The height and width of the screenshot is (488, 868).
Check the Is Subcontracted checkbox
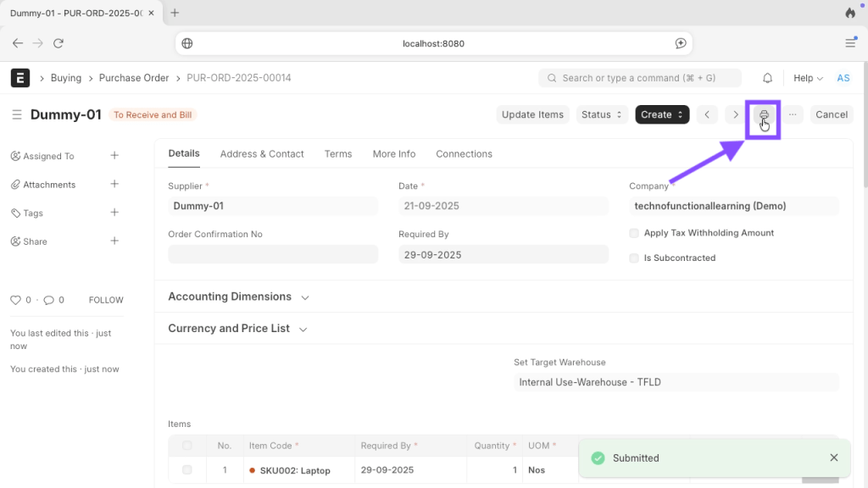pyautogui.click(x=634, y=258)
